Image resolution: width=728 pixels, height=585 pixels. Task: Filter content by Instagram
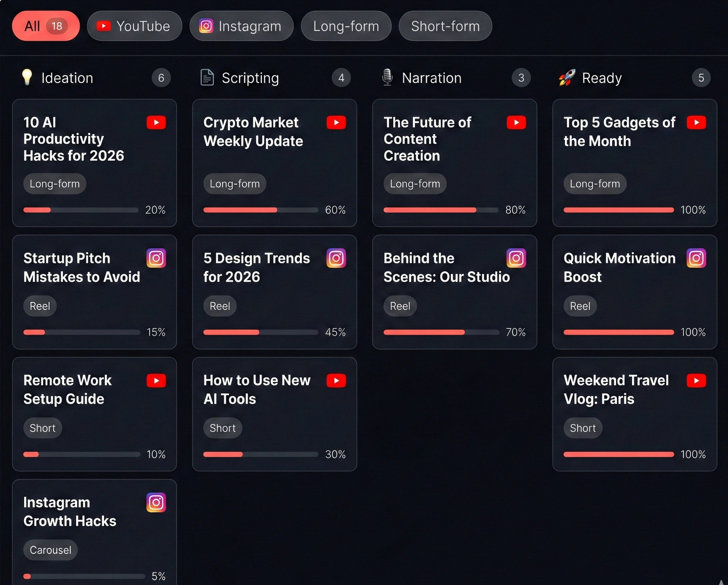click(241, 26)
